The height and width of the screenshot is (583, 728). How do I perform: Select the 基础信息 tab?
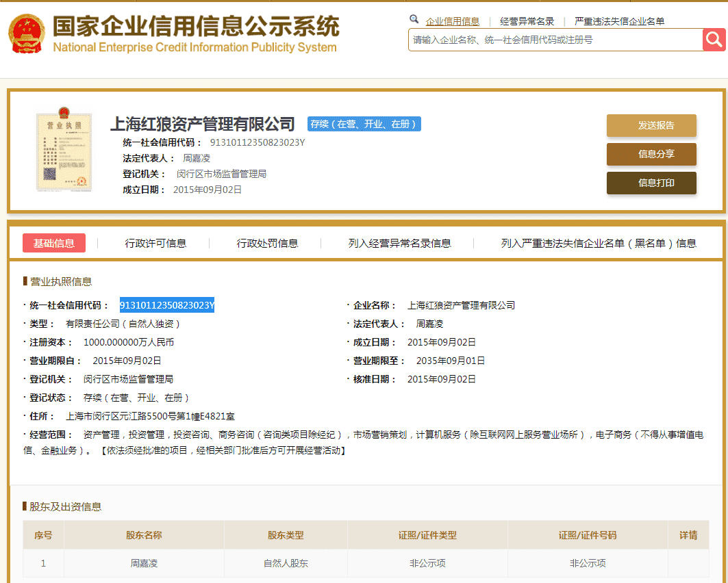(54, 243)
